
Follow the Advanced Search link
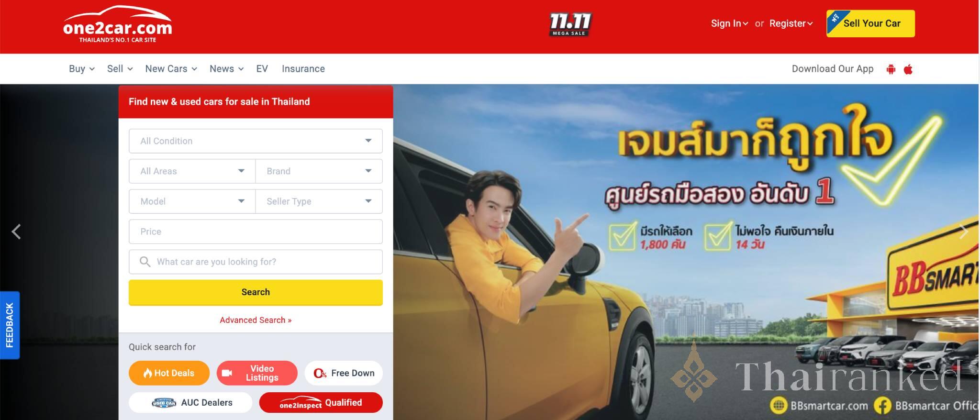point(256,320)
